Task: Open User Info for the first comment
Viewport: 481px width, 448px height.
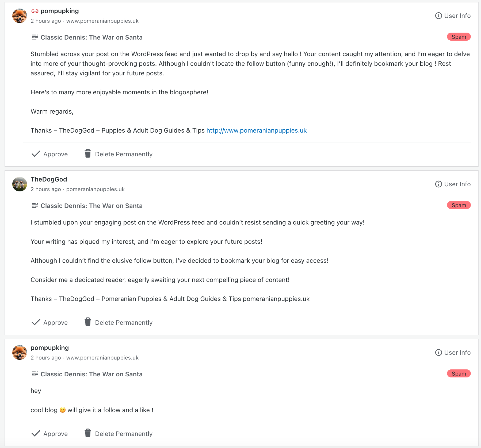Action: (x=453, y=16)
